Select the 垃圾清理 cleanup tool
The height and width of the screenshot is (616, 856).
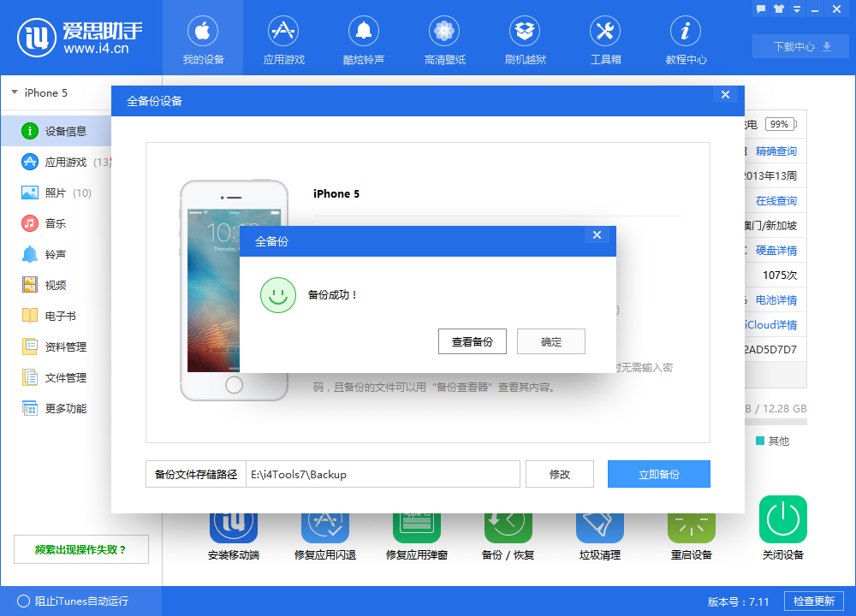pyautogui.click(x=599, y=529)
